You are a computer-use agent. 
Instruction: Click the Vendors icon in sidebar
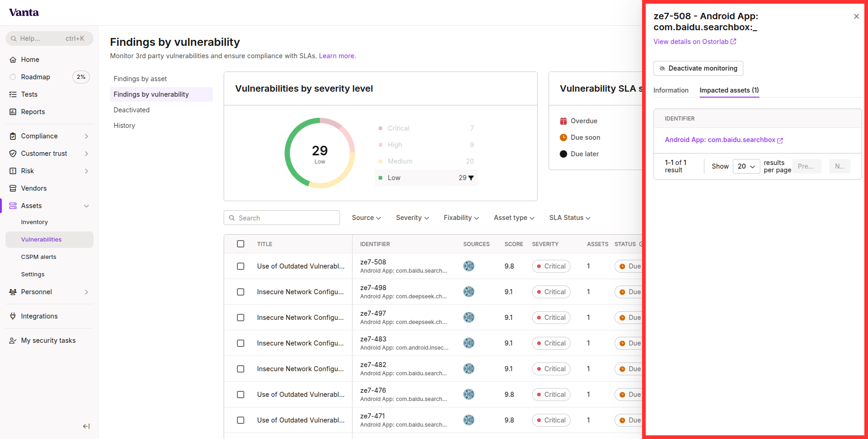[x=13, y=188]
